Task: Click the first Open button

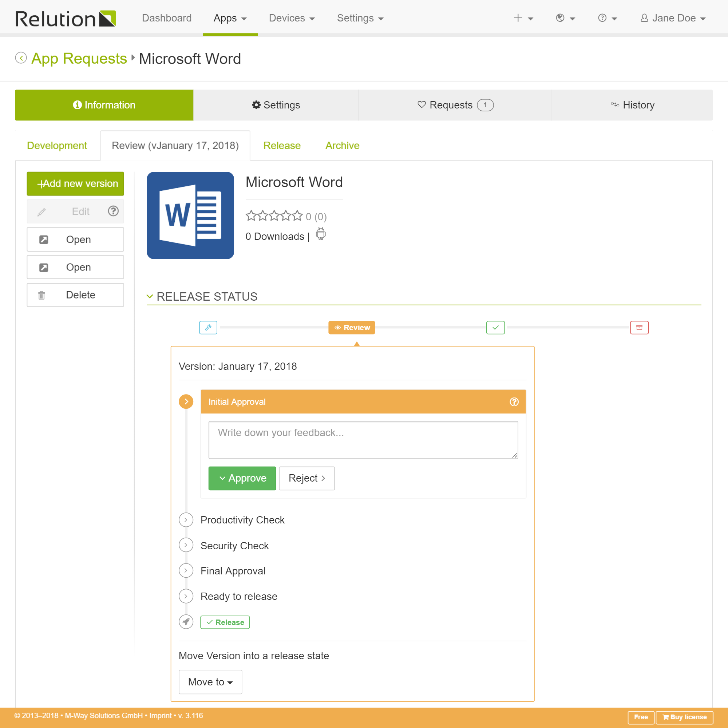Action: click(75, 239)
